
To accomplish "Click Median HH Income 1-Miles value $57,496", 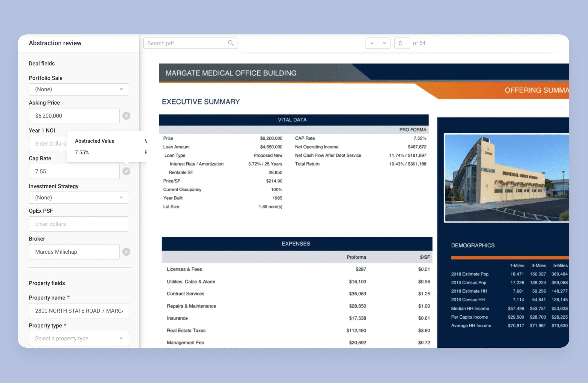I will pyautogui.click(x=516, y=308).
